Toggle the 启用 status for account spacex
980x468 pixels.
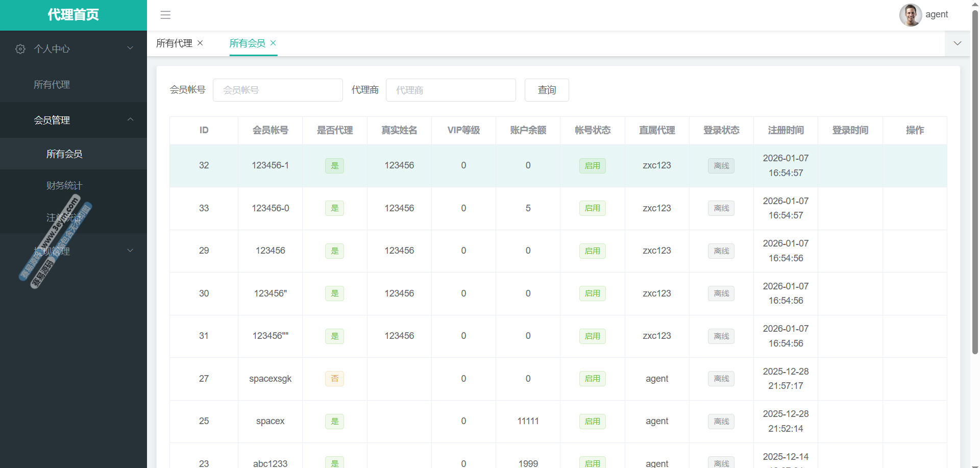click(592, 422)
